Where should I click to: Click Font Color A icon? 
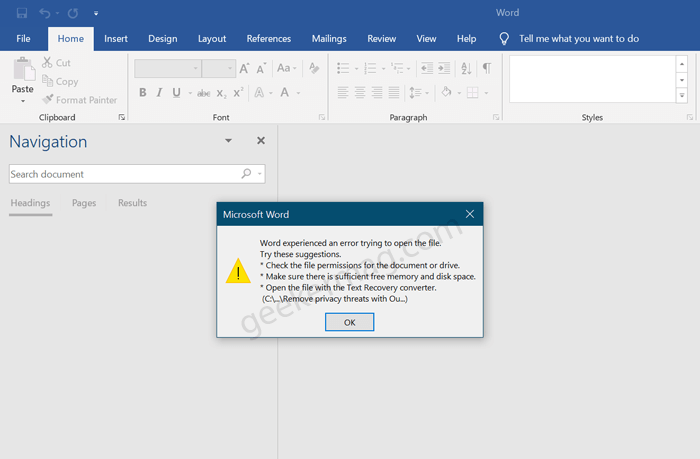point(284,92)
